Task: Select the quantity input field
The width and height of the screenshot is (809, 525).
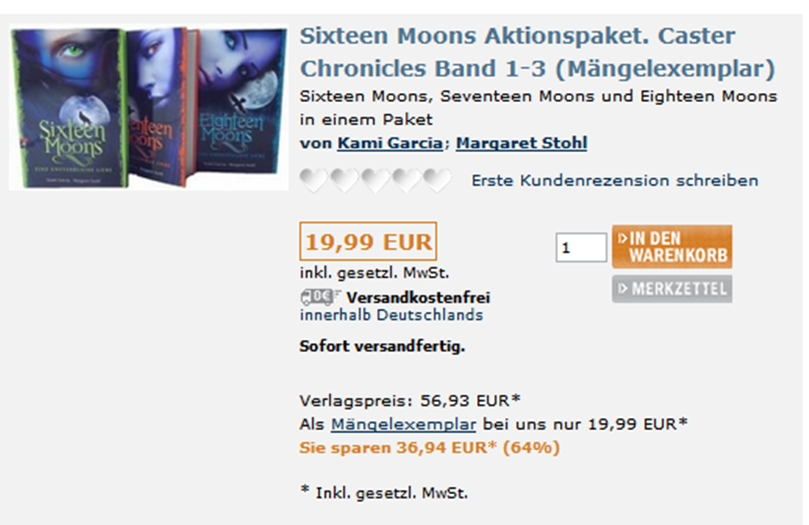Action: 581,247
